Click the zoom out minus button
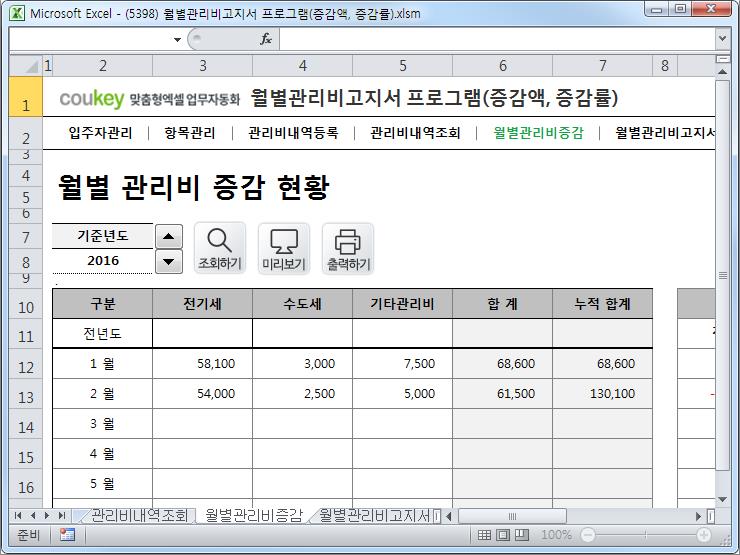This screenshot has height=555, width=740. [x=588, y=535]
